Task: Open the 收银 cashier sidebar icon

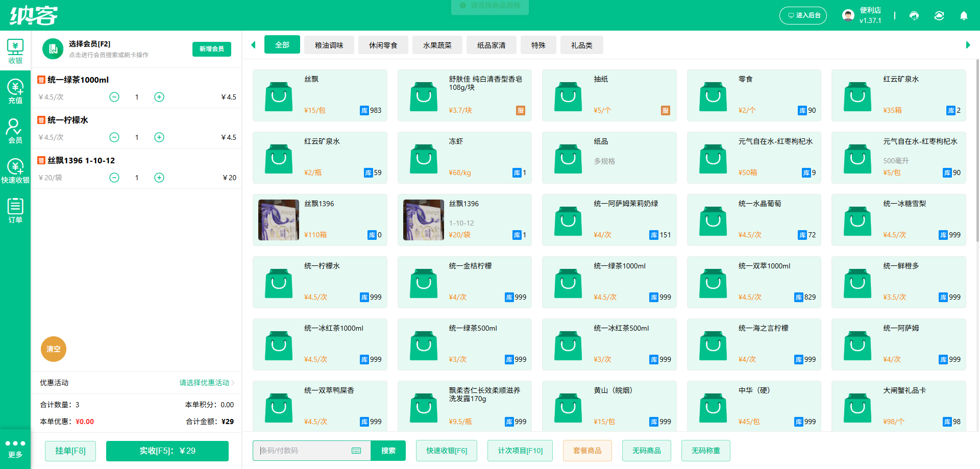Action: [x=15, y=52]
